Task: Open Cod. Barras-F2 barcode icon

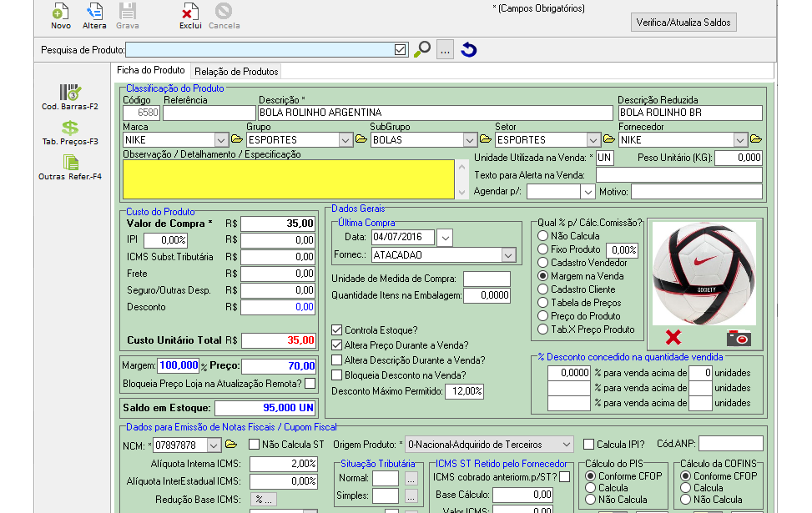Action: (x=70, y=92)
